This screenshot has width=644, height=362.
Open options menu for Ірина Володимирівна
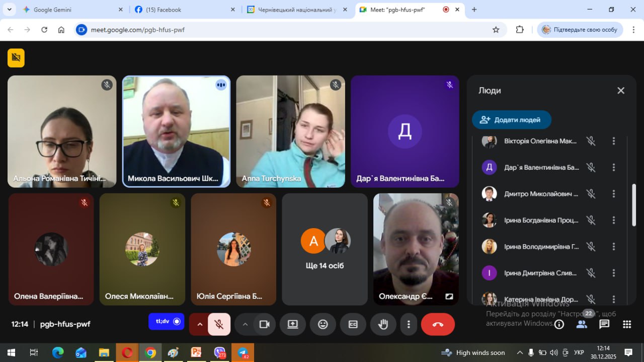614,247
